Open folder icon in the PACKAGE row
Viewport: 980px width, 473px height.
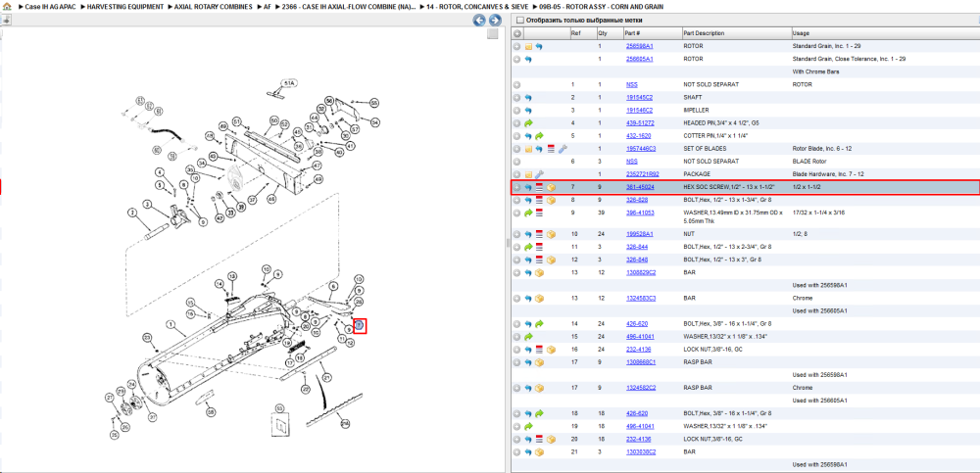[x=528, y=173]
